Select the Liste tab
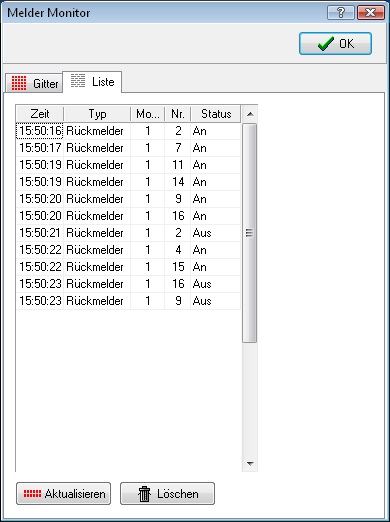390x522 pixels. [92, 82]
